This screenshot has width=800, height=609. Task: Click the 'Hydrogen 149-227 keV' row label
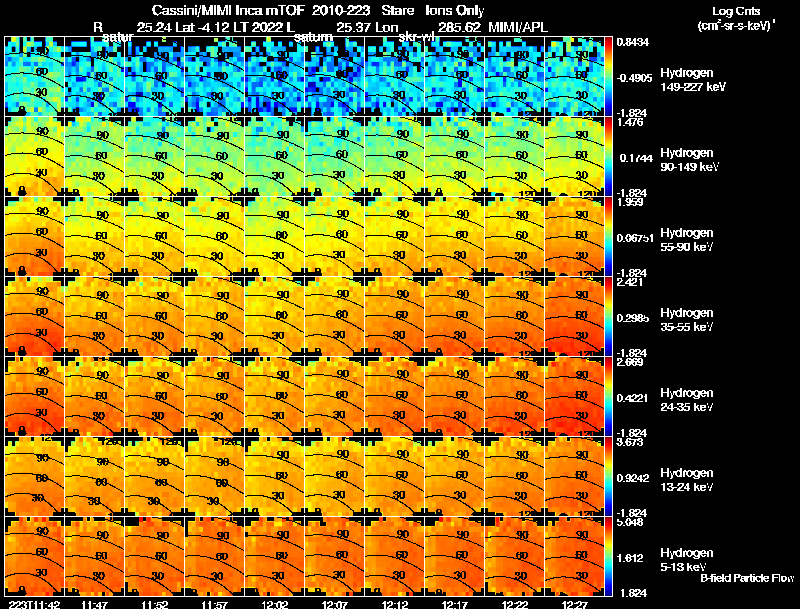[x=692, y=80]
